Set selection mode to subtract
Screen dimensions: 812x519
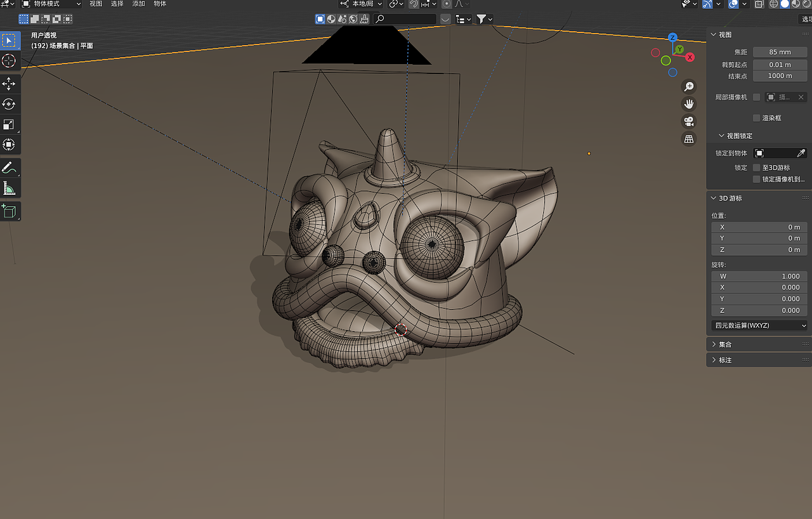[45, 20]
